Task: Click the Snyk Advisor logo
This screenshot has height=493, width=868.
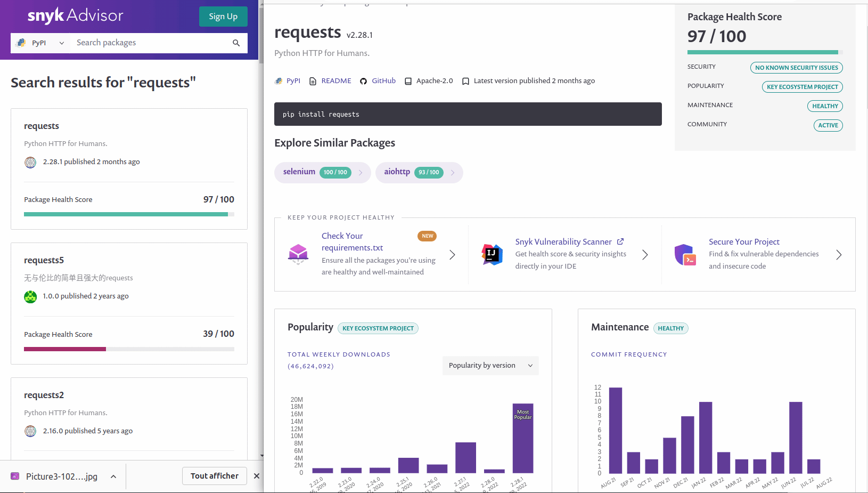Action: [75, 15]
